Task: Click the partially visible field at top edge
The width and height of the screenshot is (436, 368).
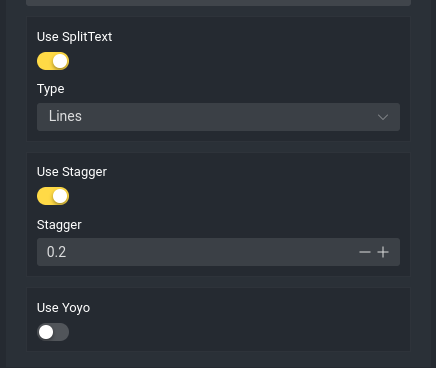Action: (x=218, y=3)
